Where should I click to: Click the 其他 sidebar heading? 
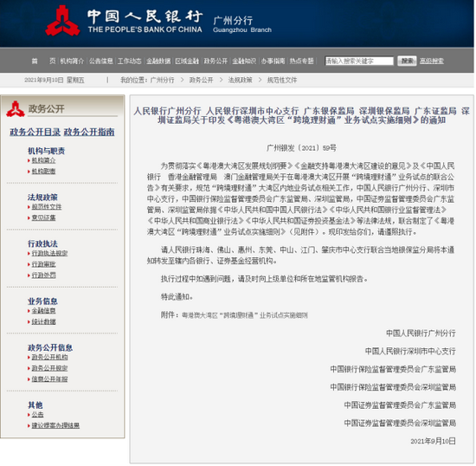[x=35, y=405]
